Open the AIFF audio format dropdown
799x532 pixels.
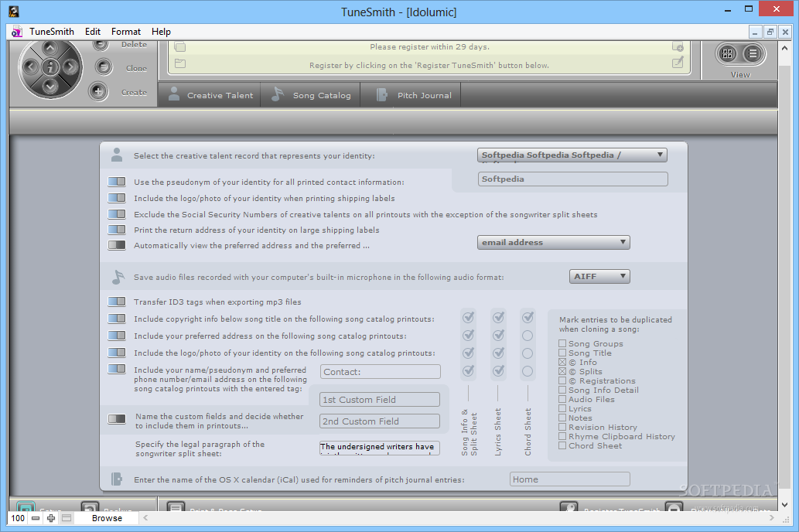pyautogui.click(x=599, y=276)
